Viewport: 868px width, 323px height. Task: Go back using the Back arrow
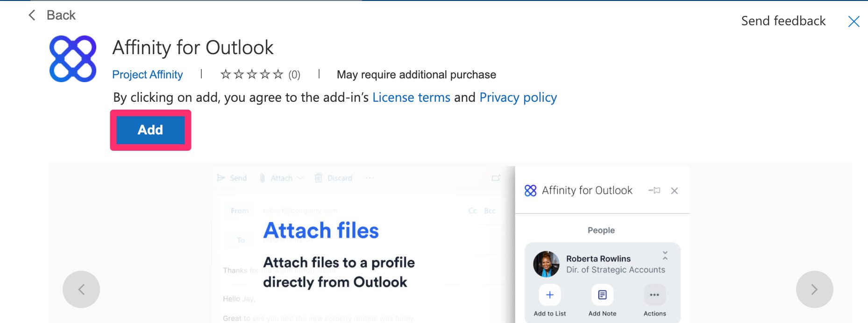[x=32, y=15]
